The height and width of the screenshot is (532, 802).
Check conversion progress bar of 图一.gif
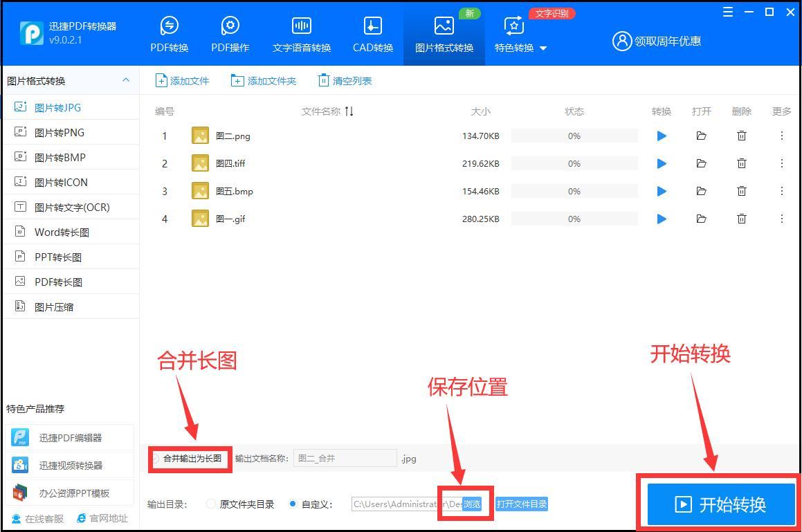574,219
